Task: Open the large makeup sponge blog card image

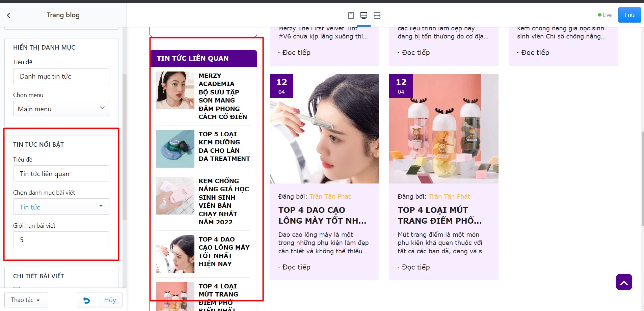Action: 444,129
